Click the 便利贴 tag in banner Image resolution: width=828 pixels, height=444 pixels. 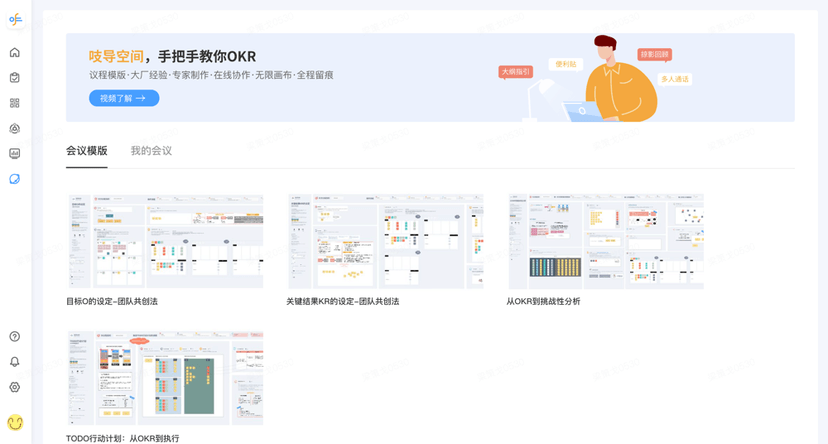[x=566, y=64]
